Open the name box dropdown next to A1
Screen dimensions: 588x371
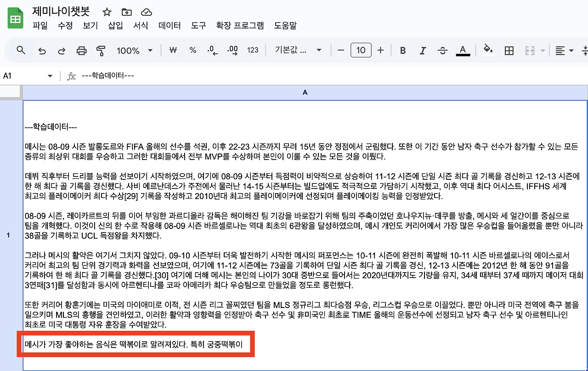(51, 75)
